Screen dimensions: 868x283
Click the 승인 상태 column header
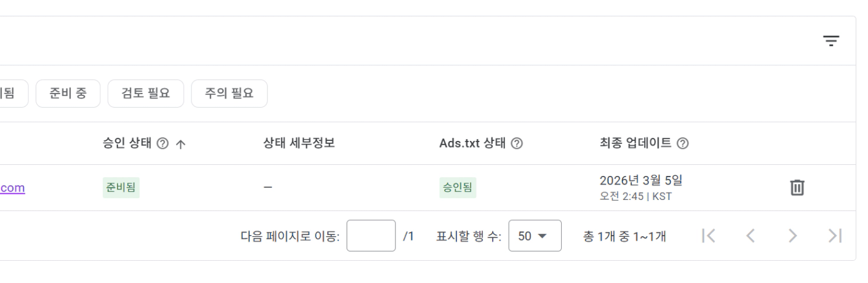[x=128, y=143]
